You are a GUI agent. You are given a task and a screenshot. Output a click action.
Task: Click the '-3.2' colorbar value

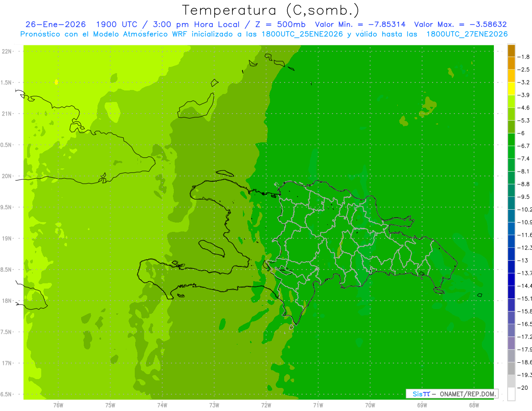(x=524, y=82)
